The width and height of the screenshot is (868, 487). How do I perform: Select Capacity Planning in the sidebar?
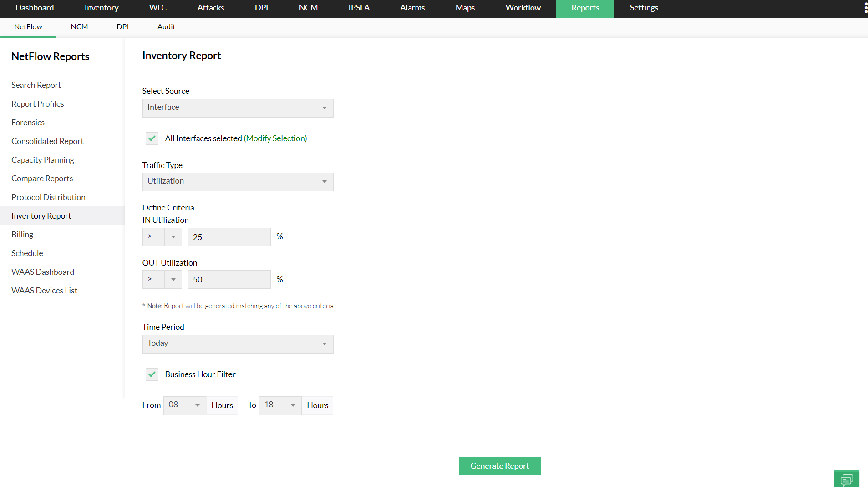point(42,159)
